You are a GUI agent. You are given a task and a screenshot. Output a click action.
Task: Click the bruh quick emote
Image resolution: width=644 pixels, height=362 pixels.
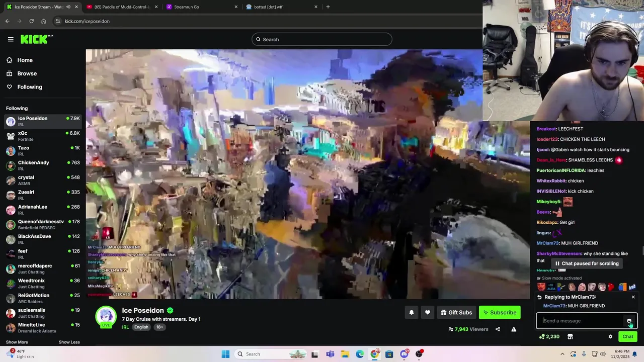click(632, 287)
